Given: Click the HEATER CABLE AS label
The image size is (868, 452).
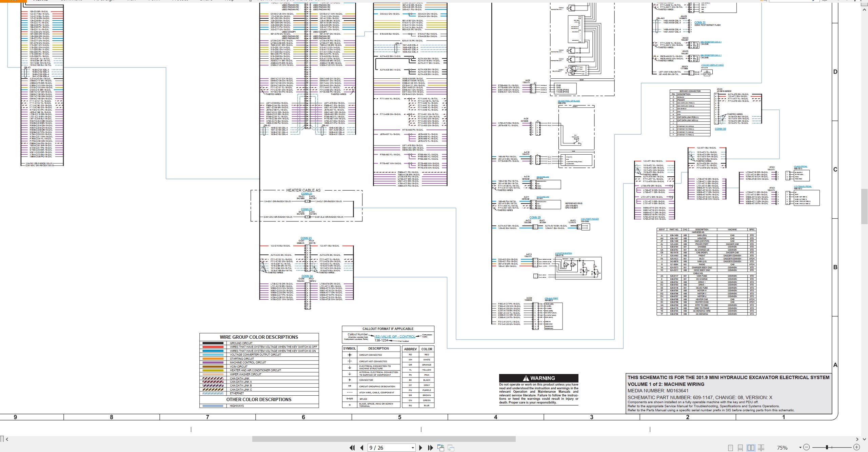Looking at the screenshot, I should coord(303,190).
